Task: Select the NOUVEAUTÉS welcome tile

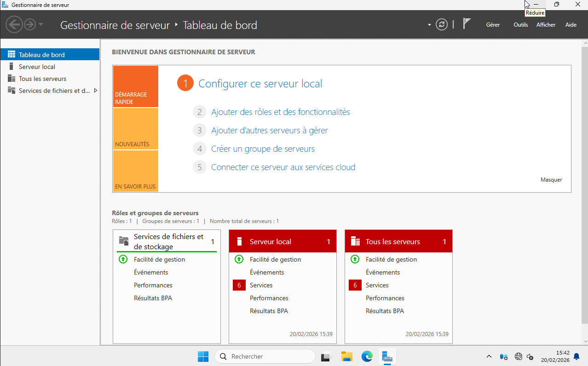Action: coord(135,129)
